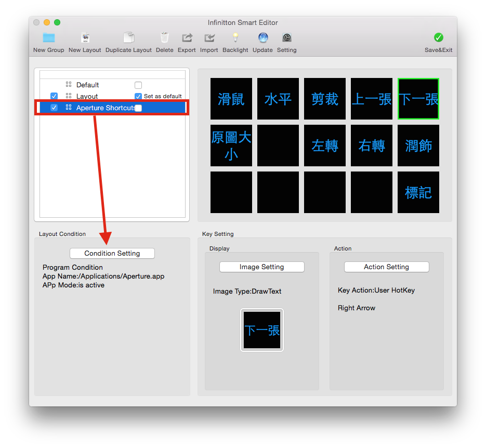Uncheck the Layout row enable checkbox
Screen dimensions: 486x448
pyautogui.click(x=54, y=96)
